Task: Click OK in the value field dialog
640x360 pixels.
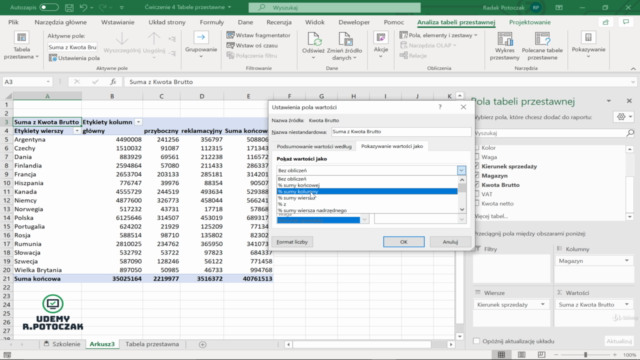Action: (404, 242)
